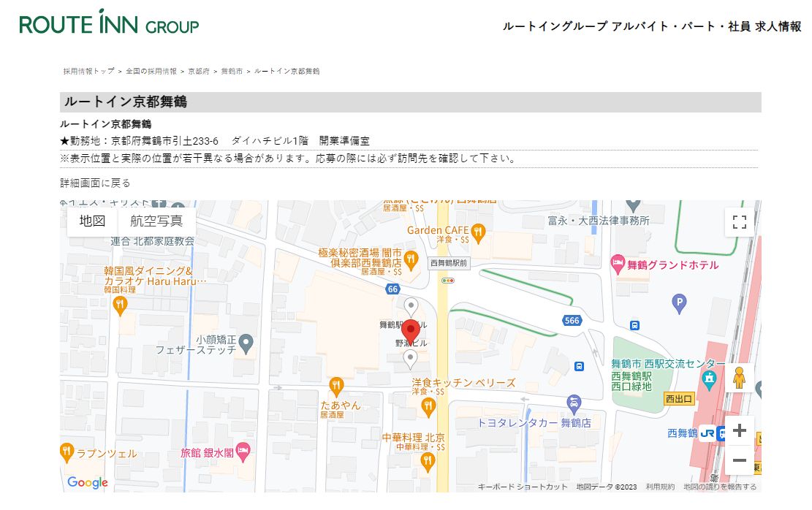Go to 全国の採用情報 breadcrumb
Screen dimensions: 812x510
pos(151,72)
